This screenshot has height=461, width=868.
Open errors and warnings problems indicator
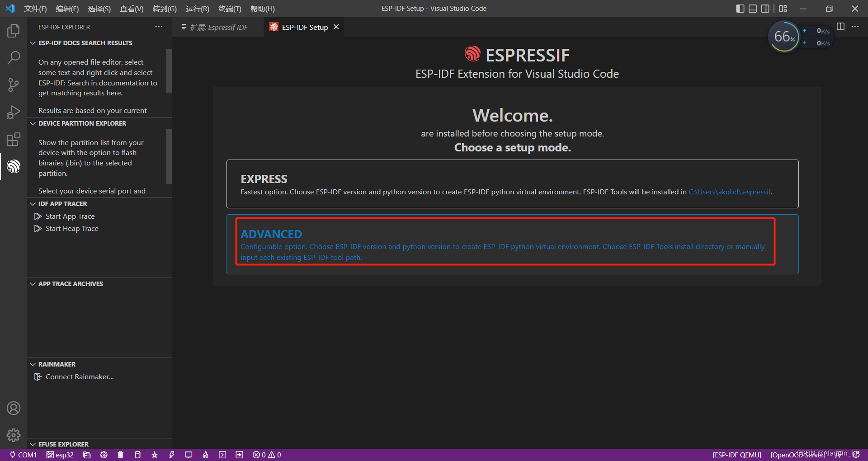click(267, 455)
